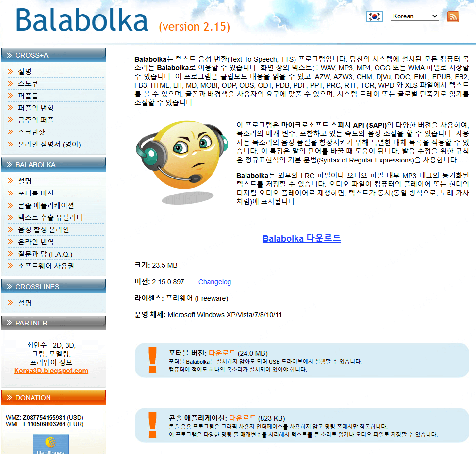Click the Korean flag icon

[374, 16]
